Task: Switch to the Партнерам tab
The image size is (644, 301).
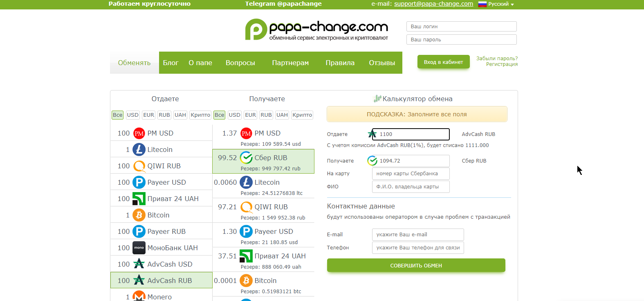Action: 290,63
